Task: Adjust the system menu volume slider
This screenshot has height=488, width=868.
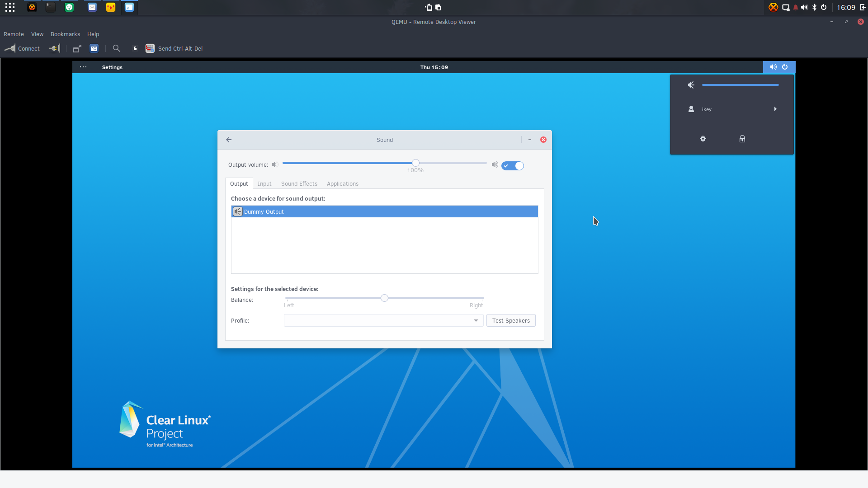Action: click(740, 85)
